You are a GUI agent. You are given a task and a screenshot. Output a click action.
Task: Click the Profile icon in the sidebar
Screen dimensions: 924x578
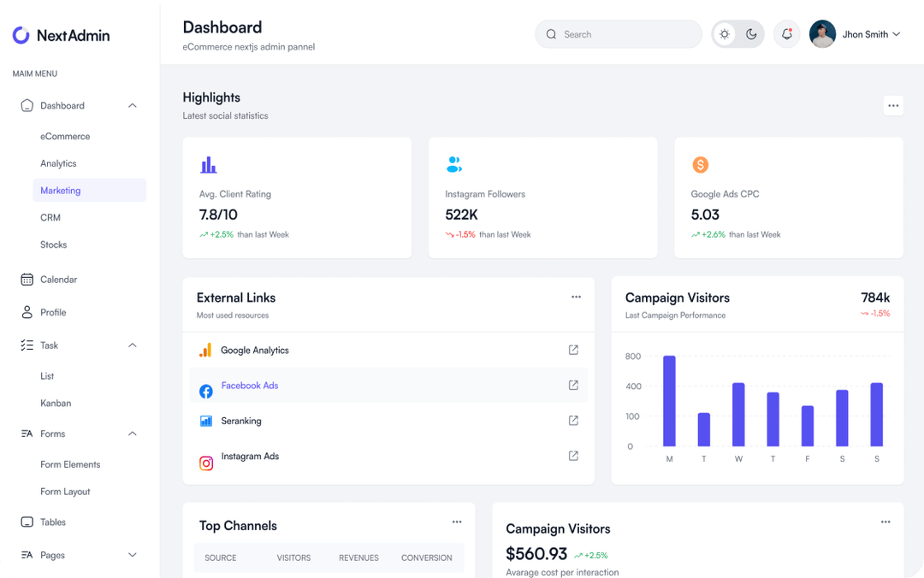(26, 312)
